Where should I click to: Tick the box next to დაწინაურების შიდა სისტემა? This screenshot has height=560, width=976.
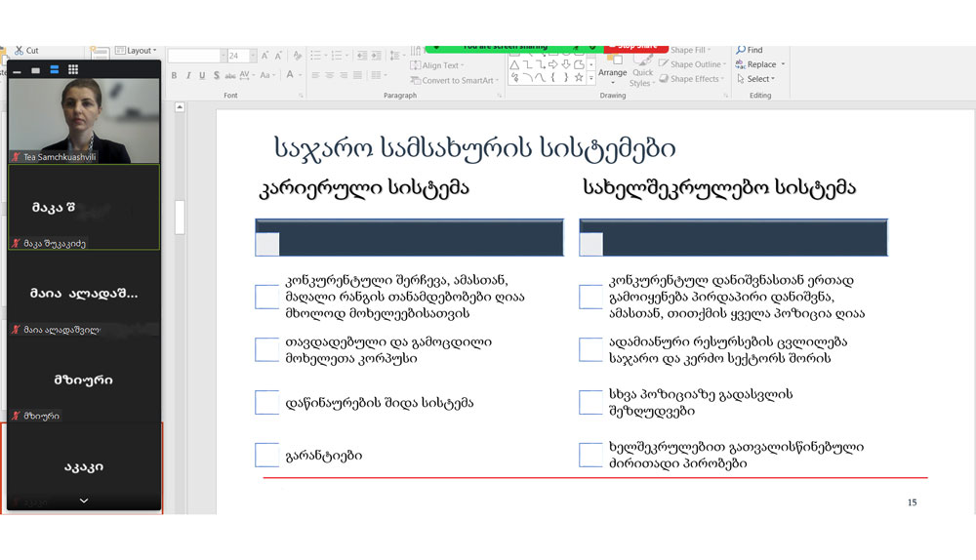[x=267, y=402]
